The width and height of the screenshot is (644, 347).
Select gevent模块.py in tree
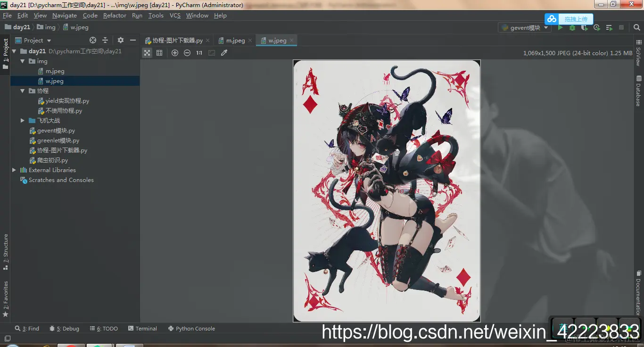[x=56, y=131]
